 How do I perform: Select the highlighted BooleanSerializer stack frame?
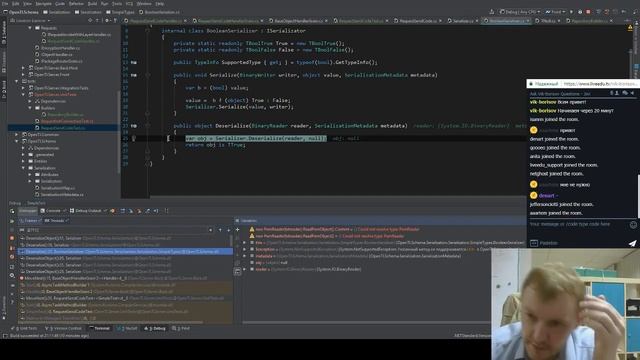(x=126, y=251)
